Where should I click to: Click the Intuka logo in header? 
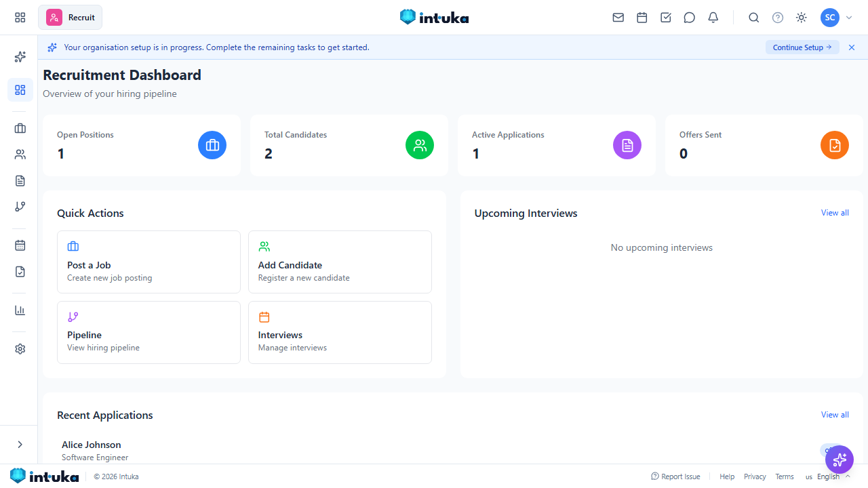[x=434, y=18]
